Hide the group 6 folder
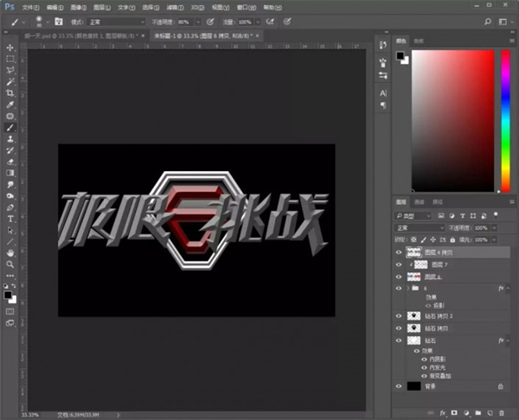Image resolution: width=519 pixels, height=420 pixels. (399, 289)
